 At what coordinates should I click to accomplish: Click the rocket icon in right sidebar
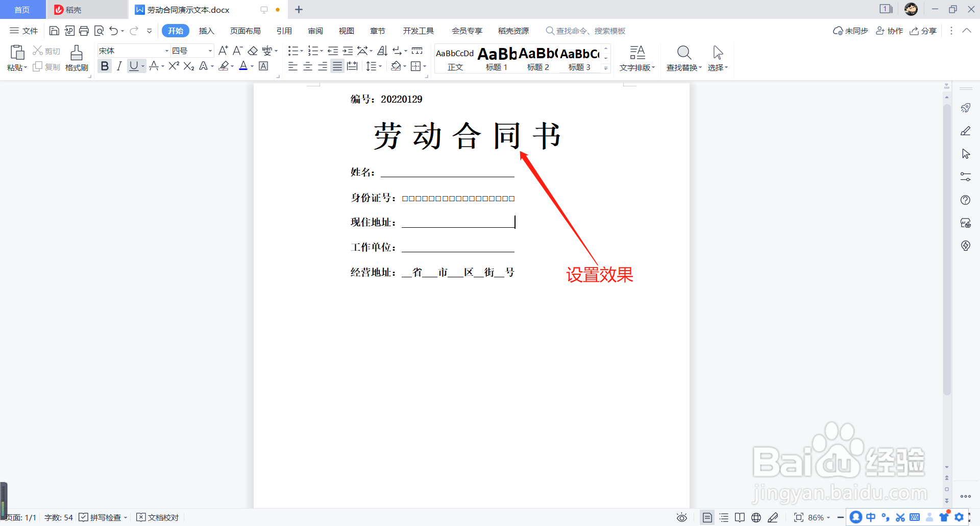966,108
